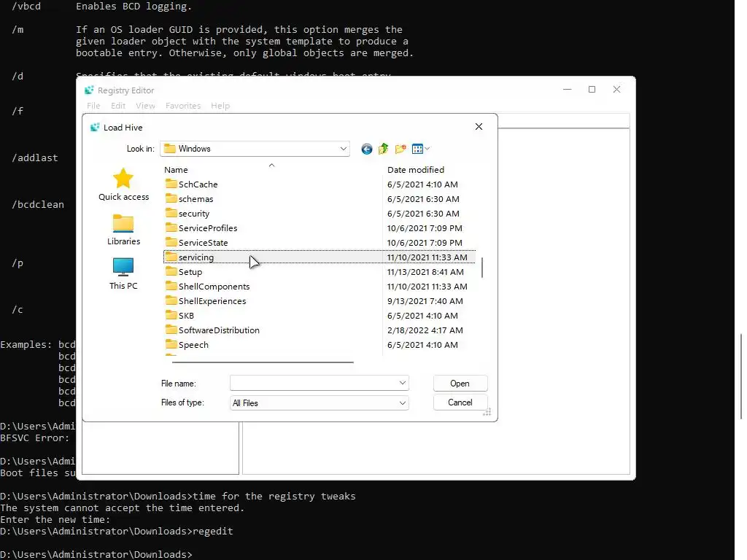747x560 pixels.
Task: Open This PC shortcut
Action: coord(123,274)
